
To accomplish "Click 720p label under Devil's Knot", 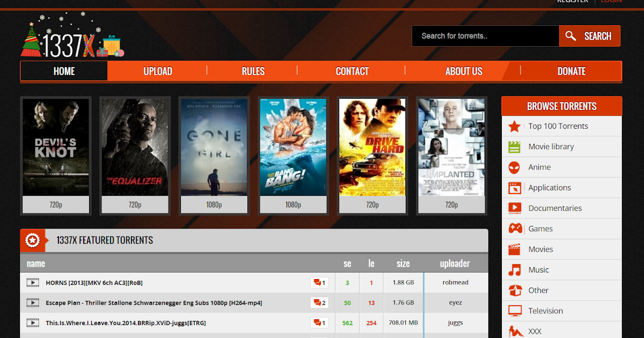I will [x=56, y=204].
